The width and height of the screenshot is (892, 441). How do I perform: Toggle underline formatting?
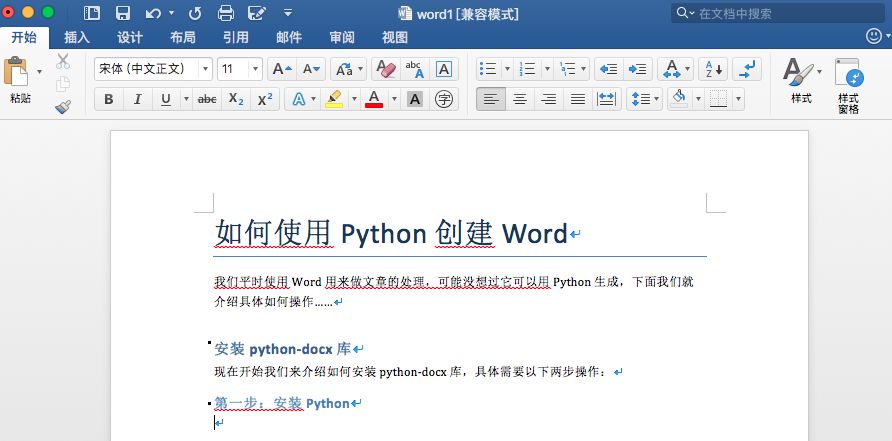coord(166,100)
